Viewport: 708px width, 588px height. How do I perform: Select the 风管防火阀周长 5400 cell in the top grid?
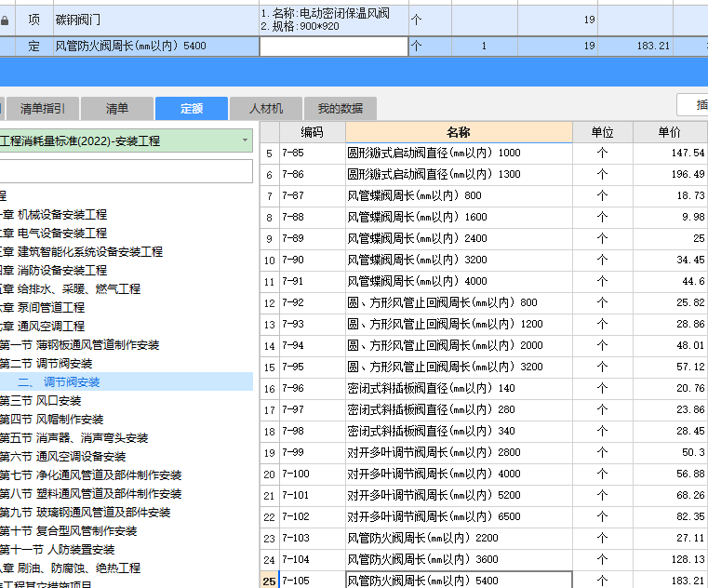156,47
